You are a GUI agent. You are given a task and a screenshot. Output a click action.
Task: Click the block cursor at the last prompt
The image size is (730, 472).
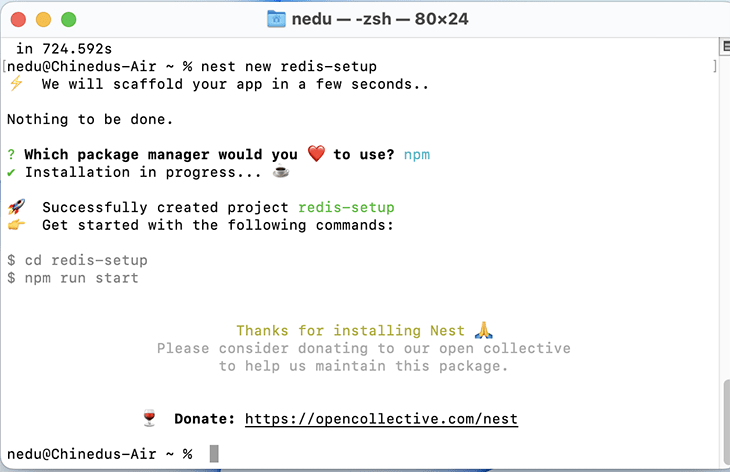click(214, 453)
